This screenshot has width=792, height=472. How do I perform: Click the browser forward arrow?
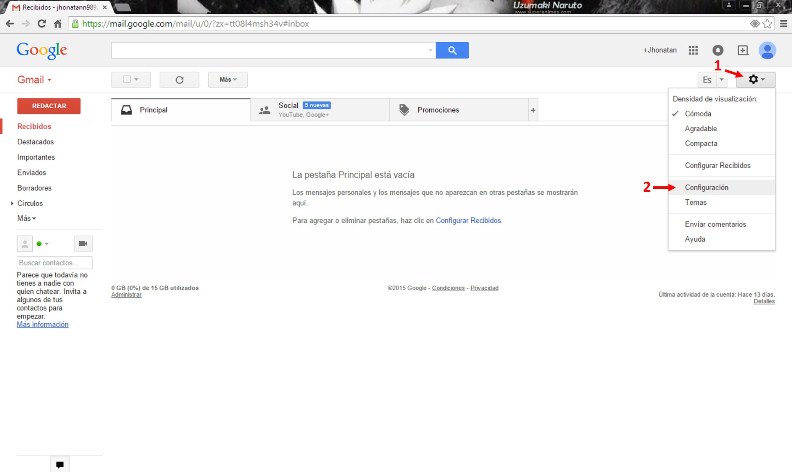(26, 24)
